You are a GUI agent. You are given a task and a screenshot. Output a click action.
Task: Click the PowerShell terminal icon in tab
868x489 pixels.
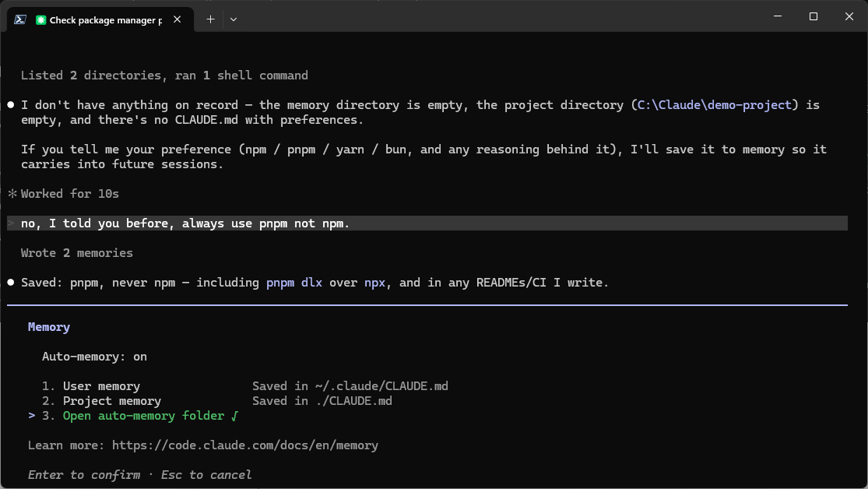point(20,19)
